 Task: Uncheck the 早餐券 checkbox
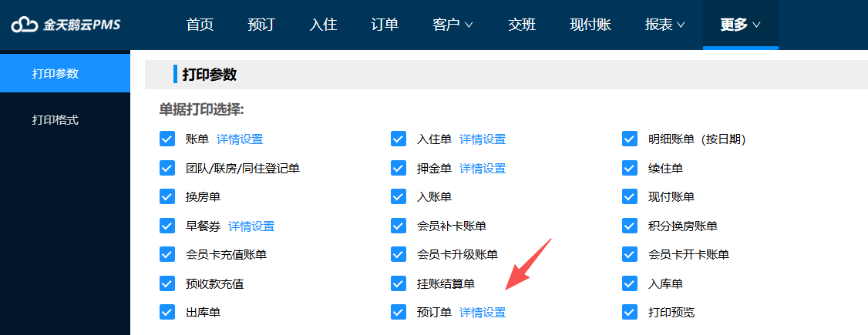167,226
